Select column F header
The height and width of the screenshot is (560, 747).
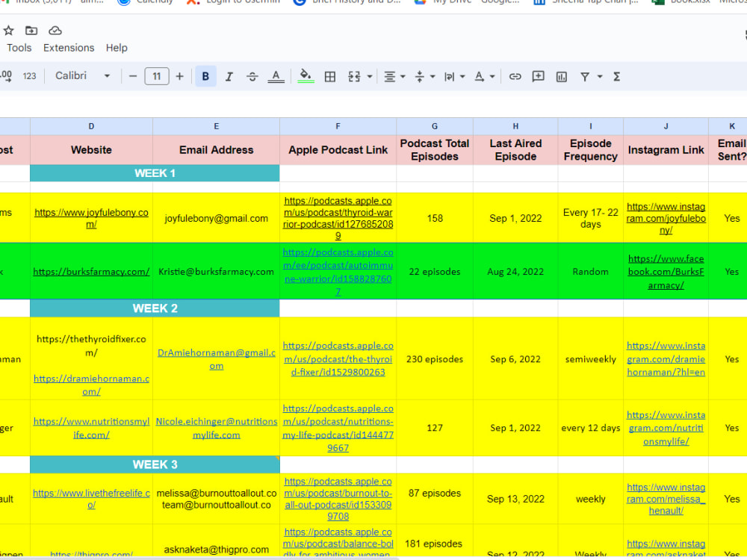coord(338,126)
